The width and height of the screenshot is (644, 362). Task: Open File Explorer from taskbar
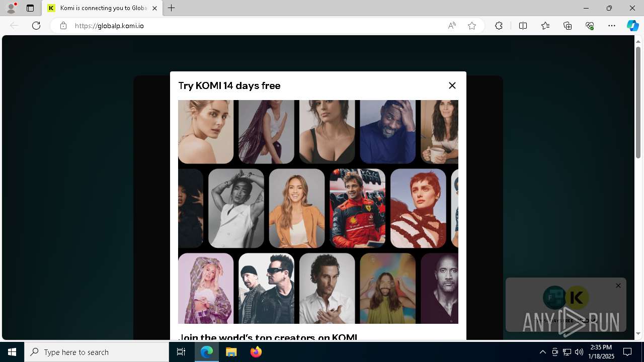coord(231,352)
